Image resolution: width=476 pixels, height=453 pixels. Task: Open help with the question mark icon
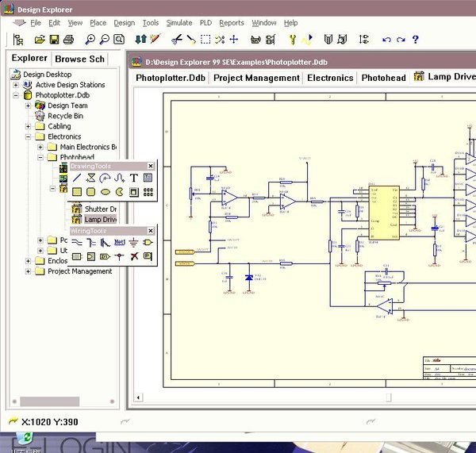(x=415, y=39)
